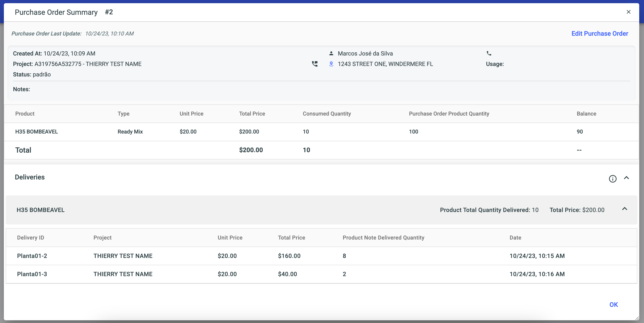Open the Deliveries info circle icon

click(612, 179)
